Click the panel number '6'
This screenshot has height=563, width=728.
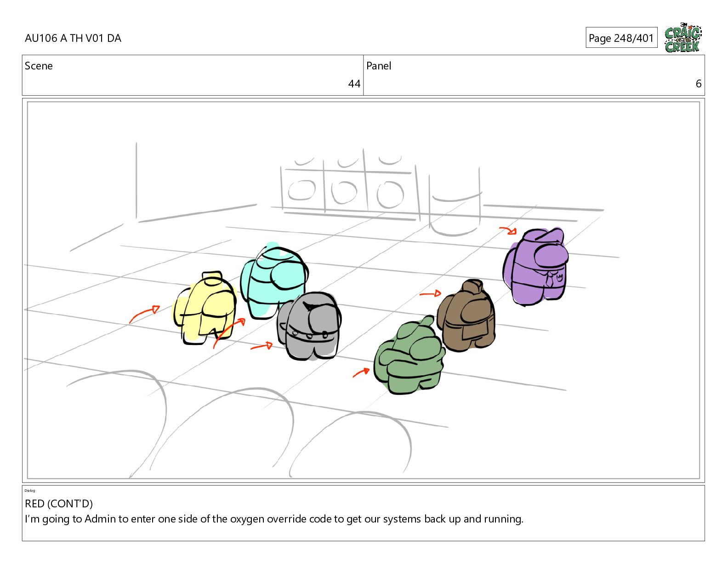point(698,84)
